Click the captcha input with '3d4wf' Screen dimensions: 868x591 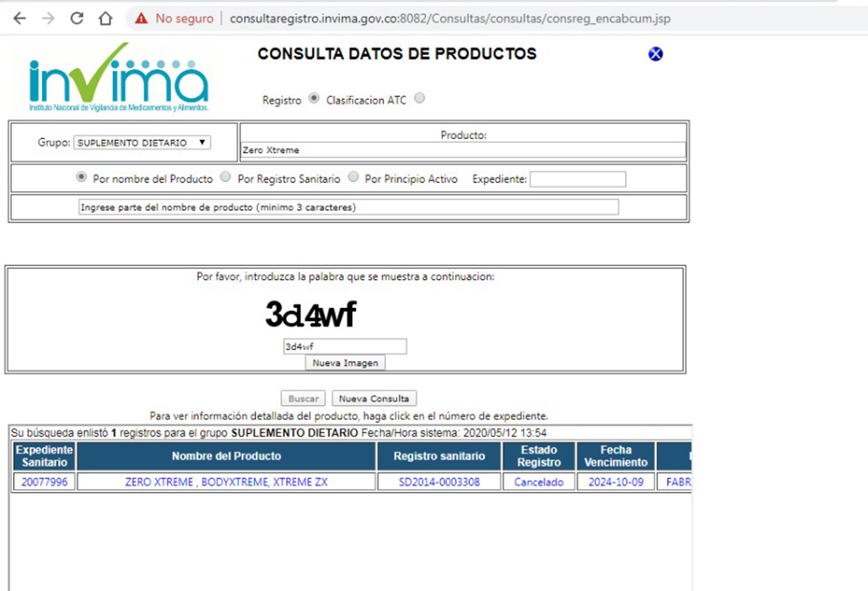345,347
